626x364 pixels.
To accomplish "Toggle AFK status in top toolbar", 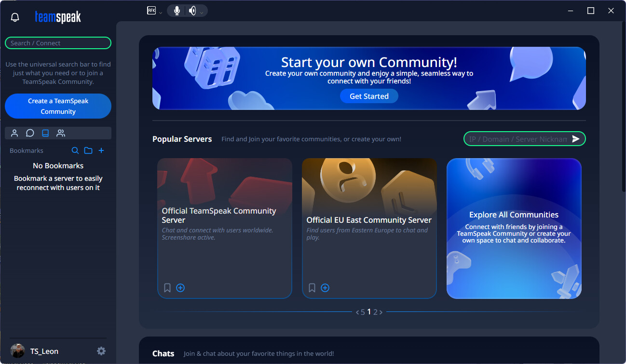I will coord(151,11).
